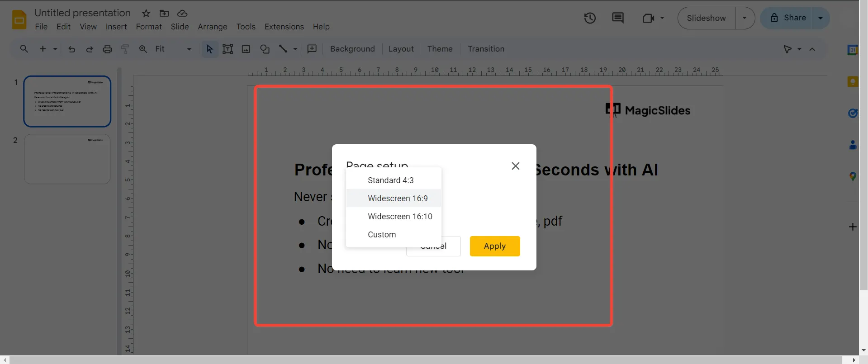Open the File menu
Screen dimensions: 868x364
41,27
